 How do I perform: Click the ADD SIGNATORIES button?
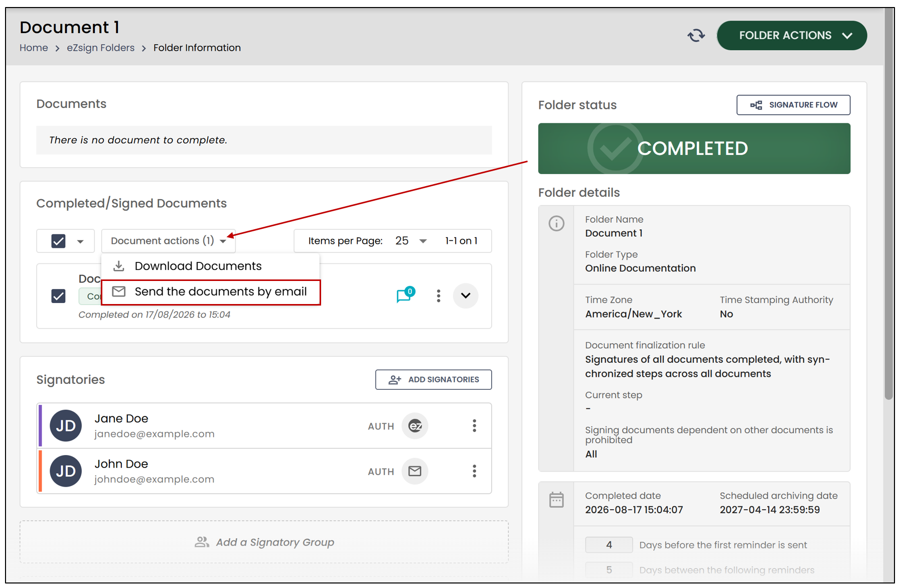433,380
